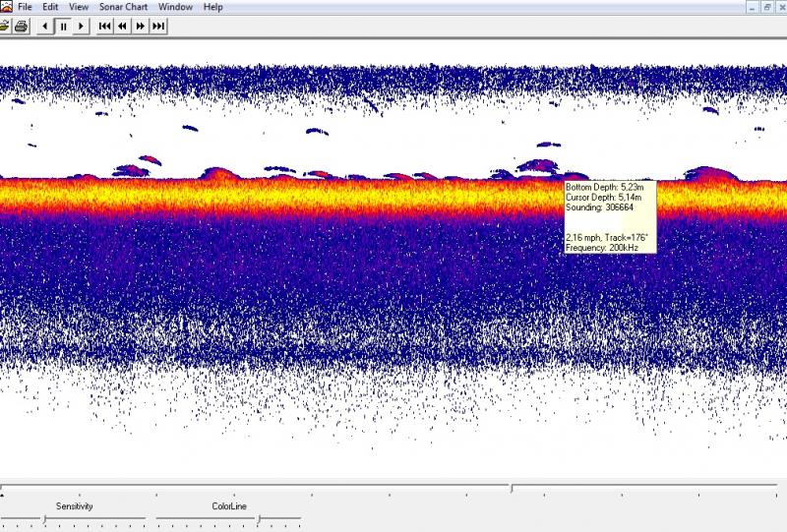The image size is (787, 532).
Task: Pause the sonar chart playback
Action: point(63,27)
